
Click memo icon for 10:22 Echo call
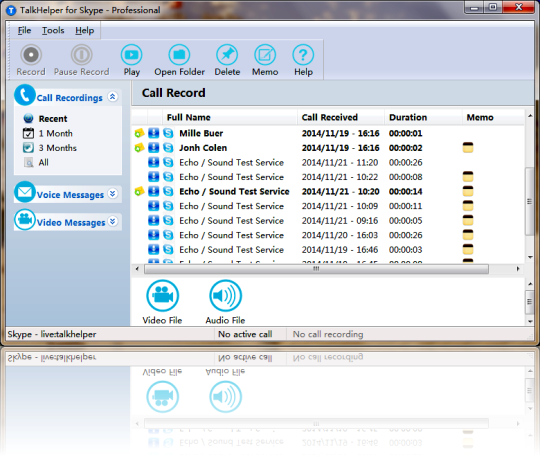tap(468, 176)
